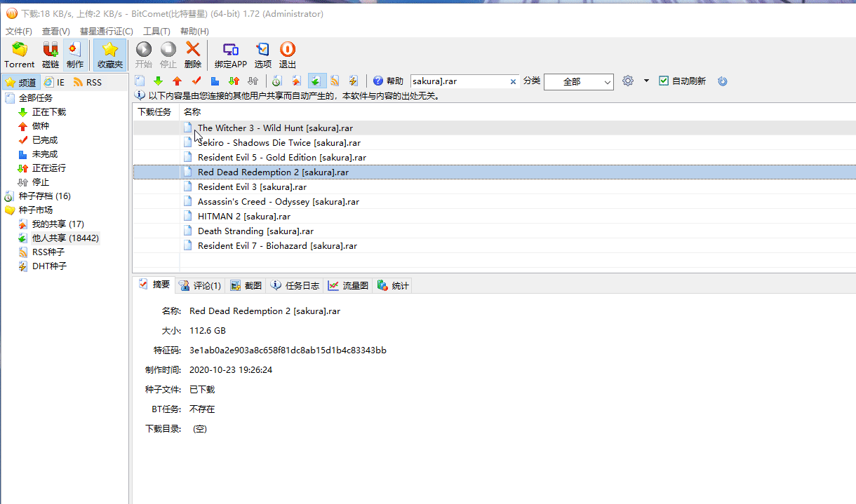
Task: Click the sakura].rar search input field
Action: point(459,81)
